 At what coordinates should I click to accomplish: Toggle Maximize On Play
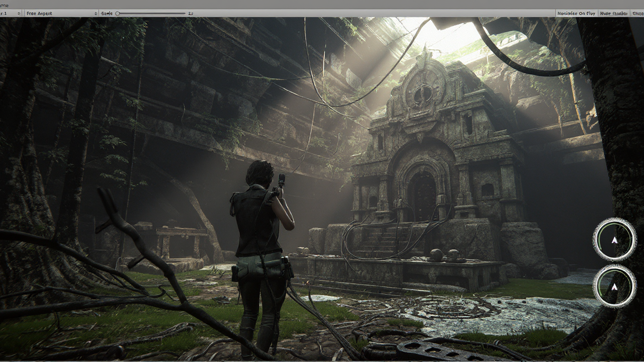click(576, 13)
